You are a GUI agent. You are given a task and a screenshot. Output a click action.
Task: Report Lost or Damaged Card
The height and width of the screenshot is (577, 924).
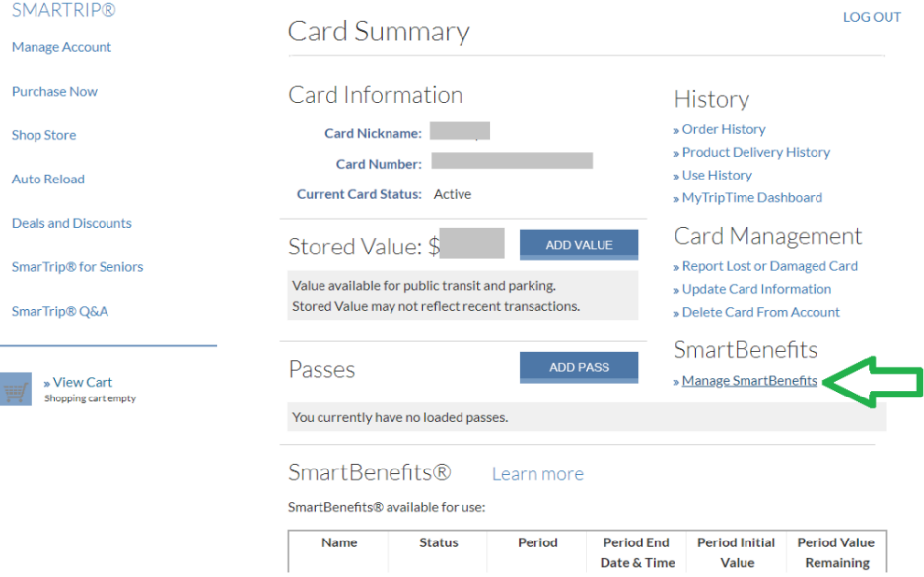(x=769, y=266)
